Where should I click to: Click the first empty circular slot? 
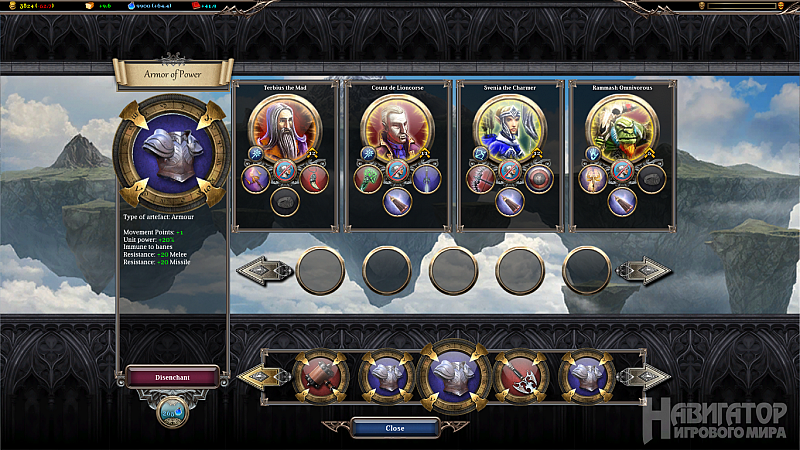[320, 270]
